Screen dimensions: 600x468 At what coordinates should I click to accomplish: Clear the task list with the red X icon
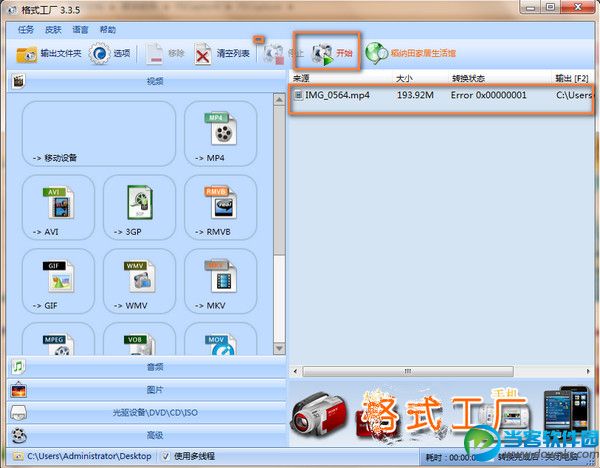pyautogui.click(x=202, y=54)
